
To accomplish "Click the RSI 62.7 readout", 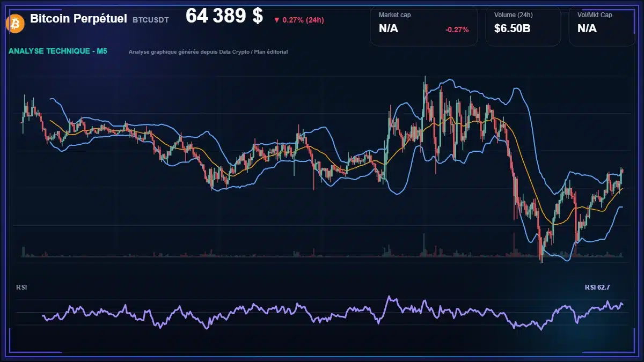I will click(x=597, y=287).
